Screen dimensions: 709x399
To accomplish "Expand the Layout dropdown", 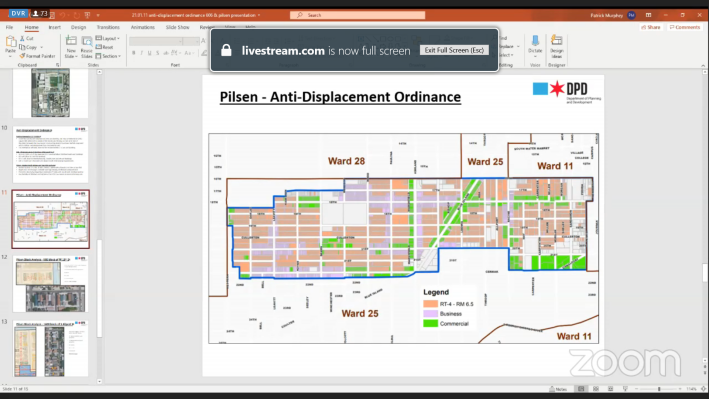I will pyautogui.click(x=108, y=38).
